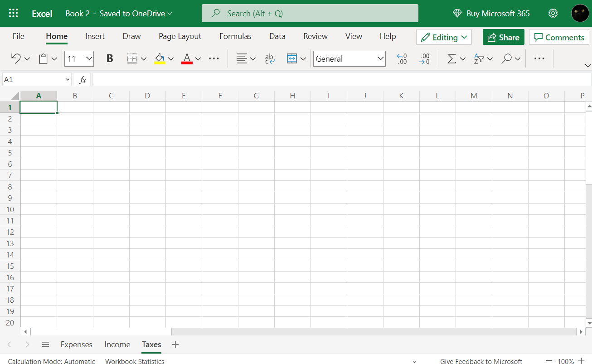
Task: Click the Wrap Text icon
Action: point(269,58)
